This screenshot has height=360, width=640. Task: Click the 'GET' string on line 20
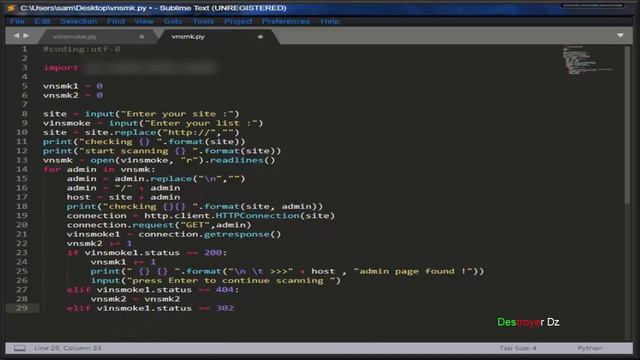pos(195,225)
